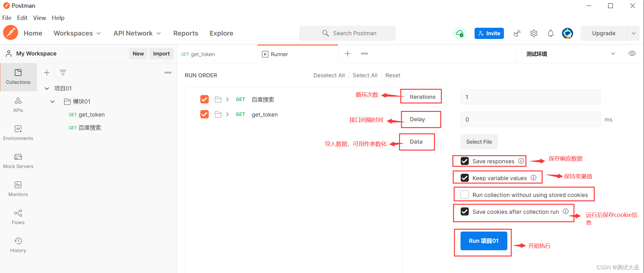Click the Invite button

click(489, 33)
